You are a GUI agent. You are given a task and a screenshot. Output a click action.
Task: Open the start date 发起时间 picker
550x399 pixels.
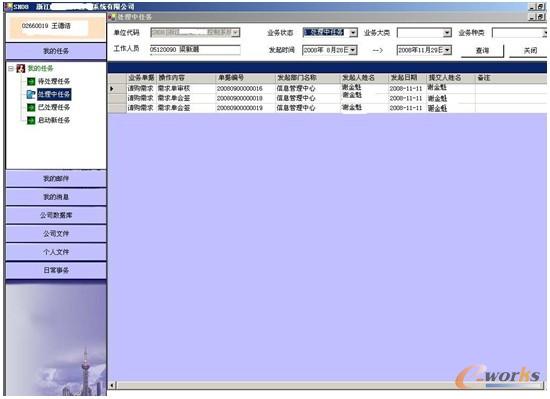pyautogui.click(x=353, y=50)
